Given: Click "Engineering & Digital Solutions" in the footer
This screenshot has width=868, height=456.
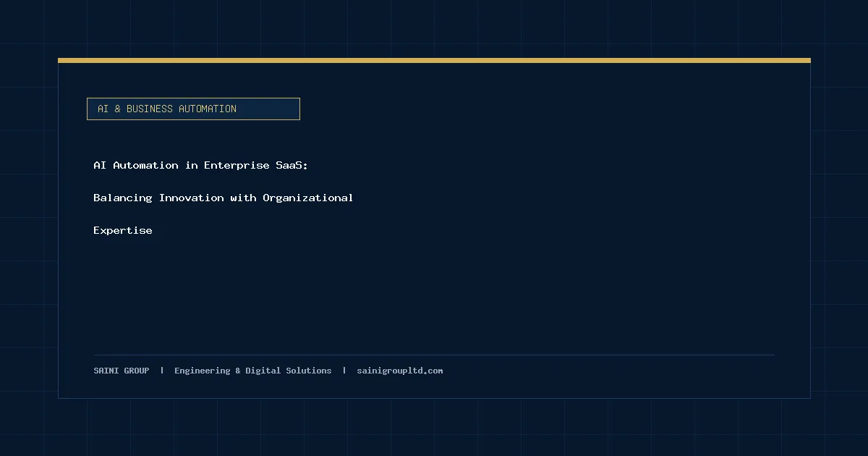Looking at the screenshot, I should (x=253, y=371).
